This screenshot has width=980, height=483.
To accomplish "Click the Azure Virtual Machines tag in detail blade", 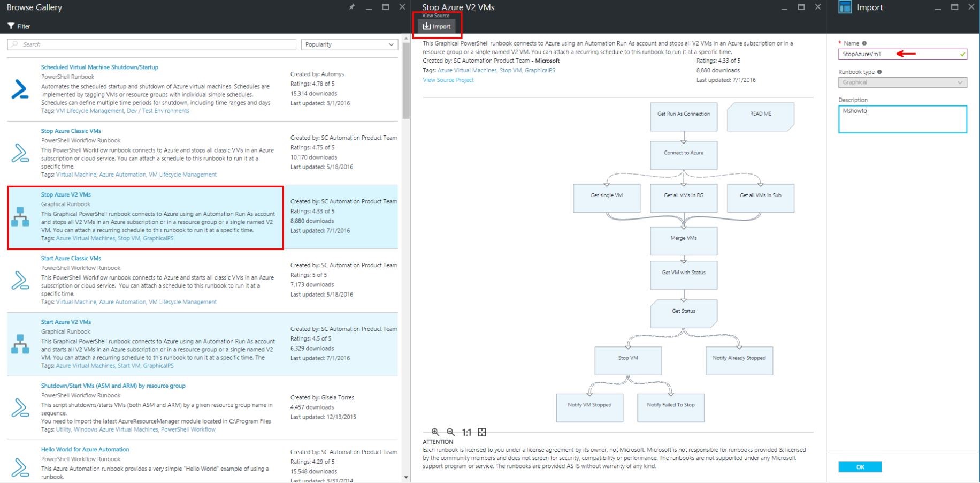I will [467, 70].
